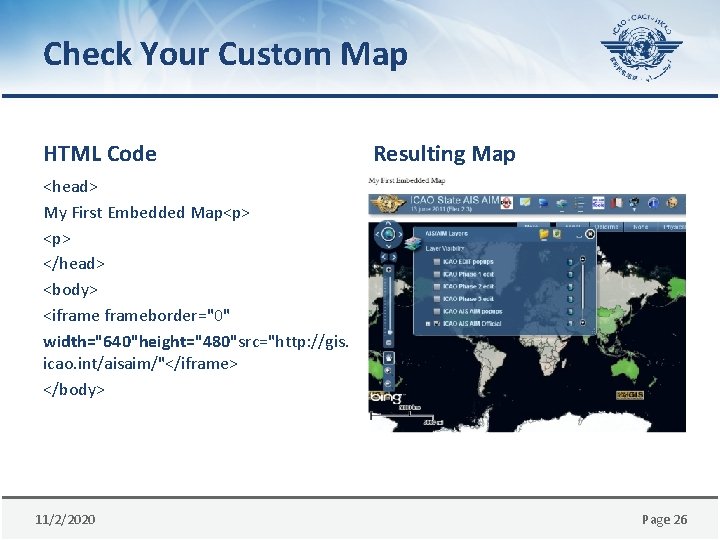The image size is (720, 540).
Task: Click the ICAO State AIS AIM map title
Action: point(454,200)
